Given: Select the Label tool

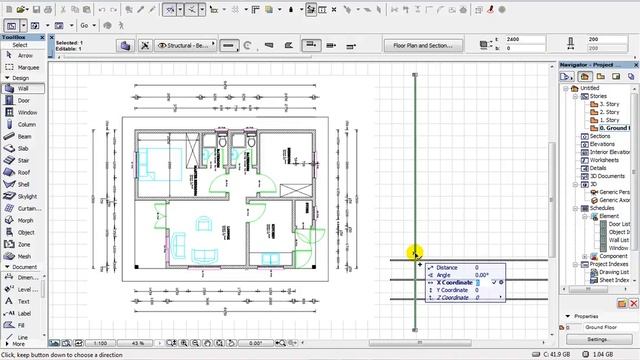Looking at the screenshot, I should pos(21,313).
